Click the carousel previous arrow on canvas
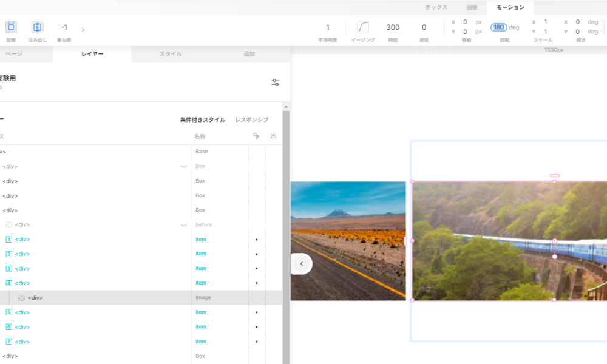 (302, 264)
